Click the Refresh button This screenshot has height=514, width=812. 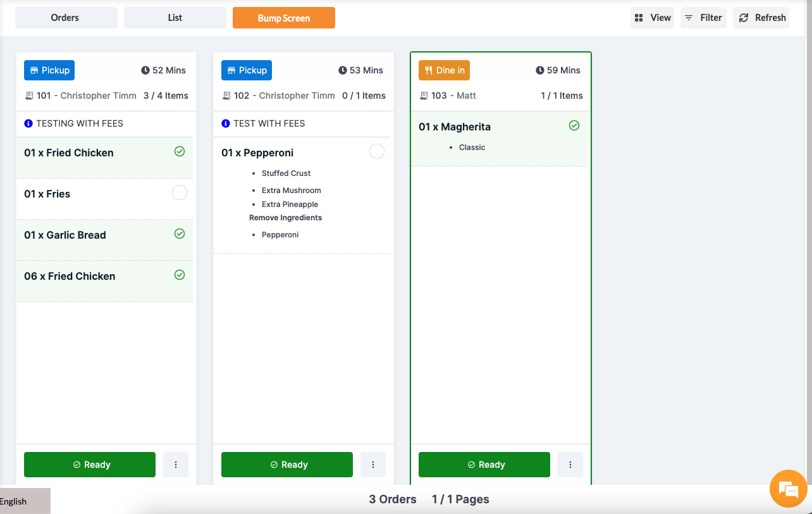[x=761, y=18]
